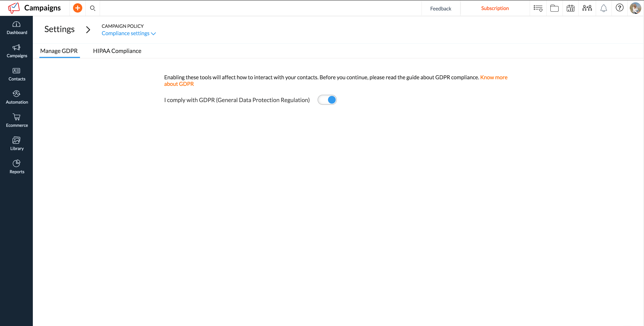Click the favorites list icon
The width and height of the screenshot is (644, 326).
pyautogui.click(x=538, y=8)
